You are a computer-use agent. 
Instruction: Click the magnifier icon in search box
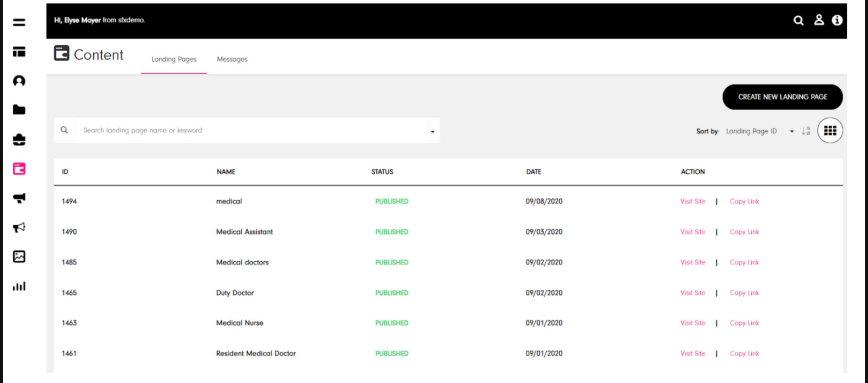click(x=64, y=130)
